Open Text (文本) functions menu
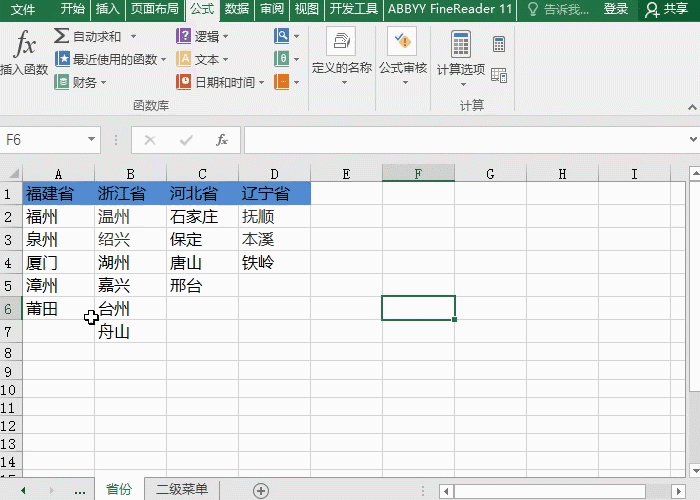The height and width of the screenshot is (500, 700). click(x=198, y=59)
